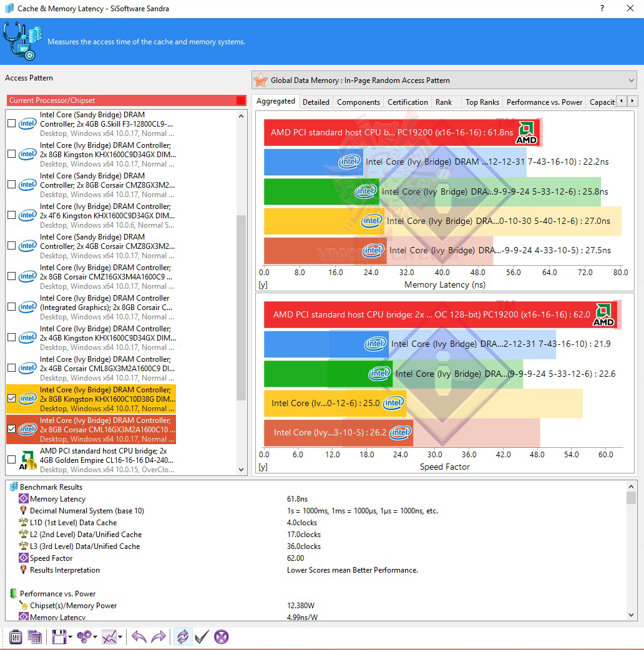Screen dimensions: 644x650
Task: Uncheck the Kingston KHX1600C10D38G entry
Action: pos(12,399)
